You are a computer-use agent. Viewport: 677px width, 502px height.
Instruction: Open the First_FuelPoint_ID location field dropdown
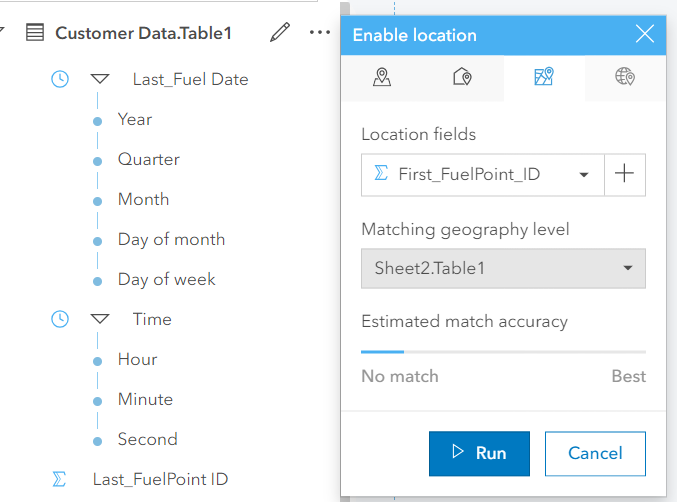click(x=482, y=174)
